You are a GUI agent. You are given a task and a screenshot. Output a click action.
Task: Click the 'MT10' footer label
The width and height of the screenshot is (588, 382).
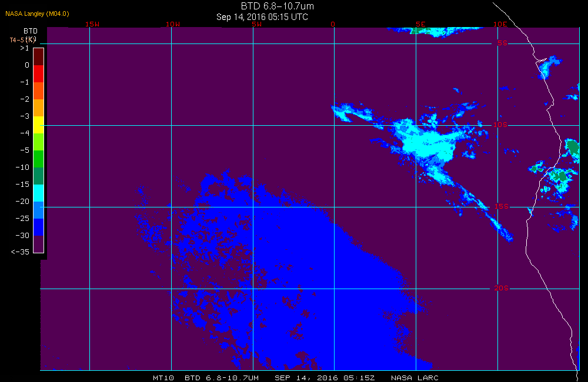click(x=163, y=378)
